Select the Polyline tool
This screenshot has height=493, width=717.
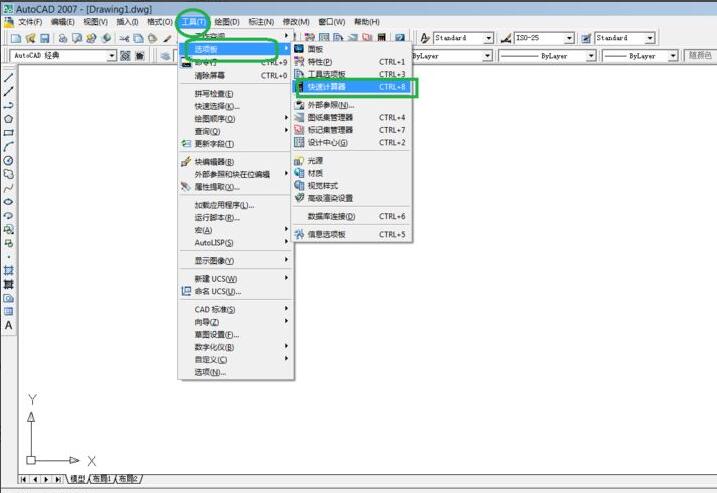pos(8,105)
